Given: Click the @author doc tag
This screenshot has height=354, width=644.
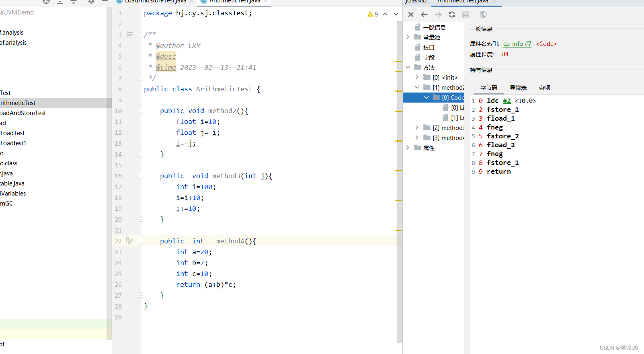Looking at the screenshot, I should [170, 45].
